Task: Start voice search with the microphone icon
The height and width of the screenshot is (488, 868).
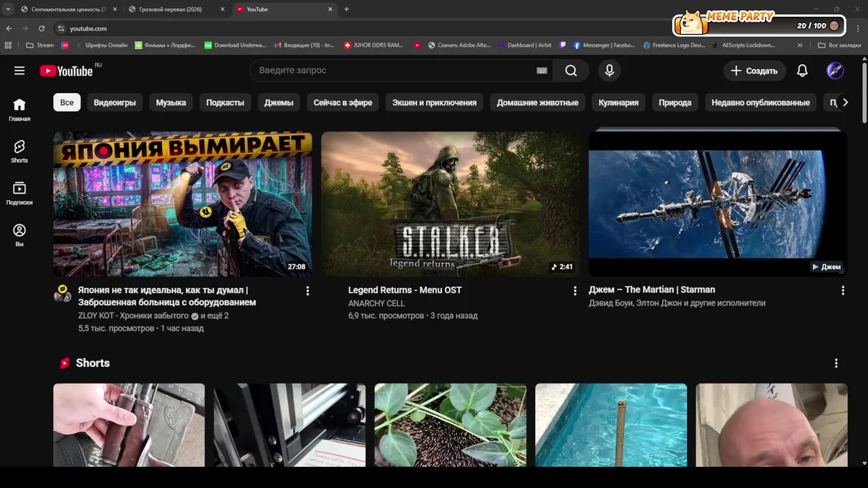Action: (x=609, y=70)
